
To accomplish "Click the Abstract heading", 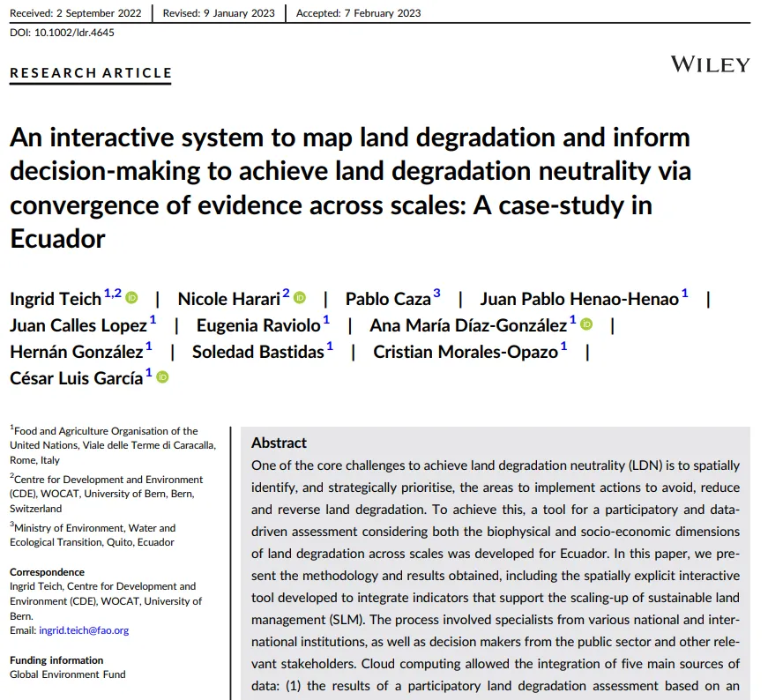I will 279,443.
